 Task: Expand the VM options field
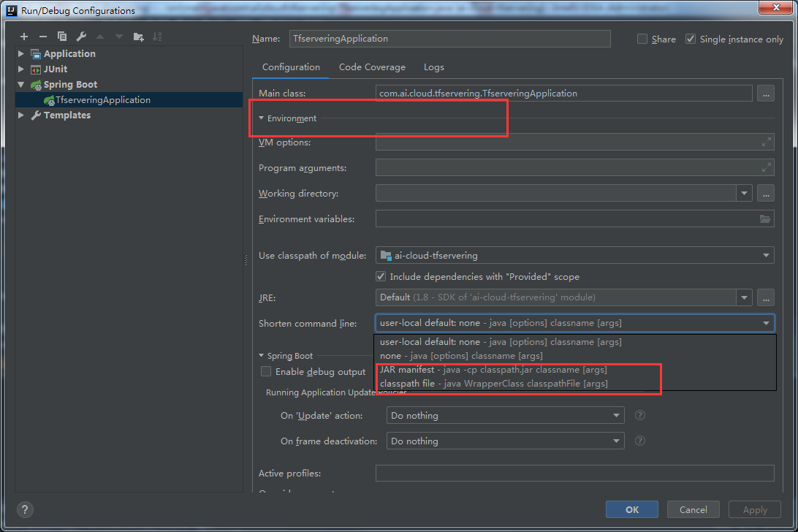tap(767, 142)
